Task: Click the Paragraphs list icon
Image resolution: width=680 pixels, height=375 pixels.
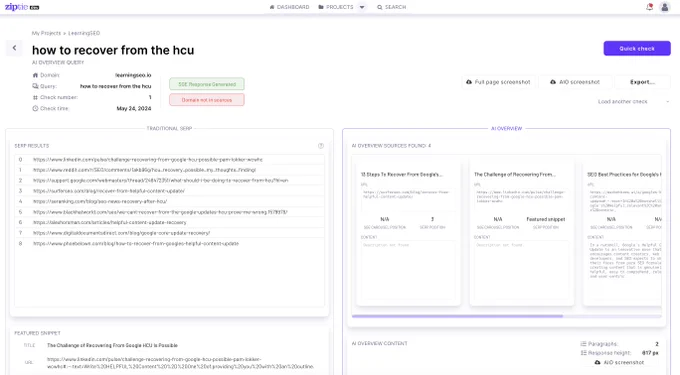Action: 583,344
